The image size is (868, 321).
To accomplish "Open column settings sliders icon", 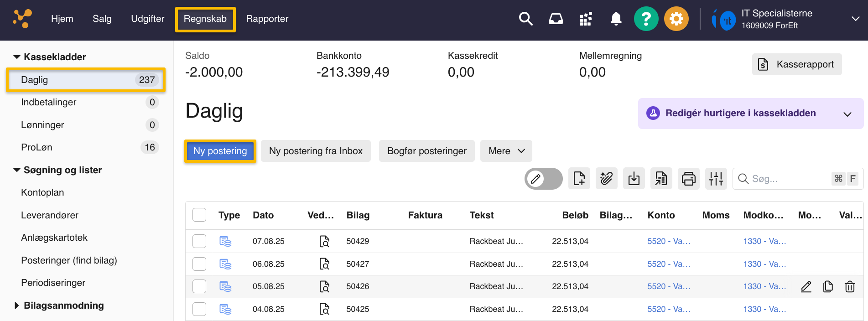I will 716,179.
